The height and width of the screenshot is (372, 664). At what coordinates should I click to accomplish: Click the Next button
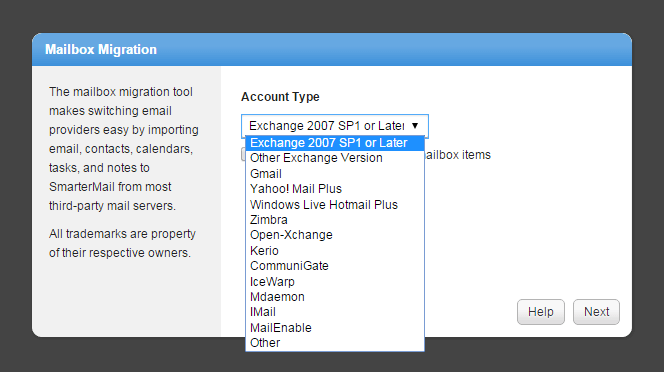click(x=596, y=312)
